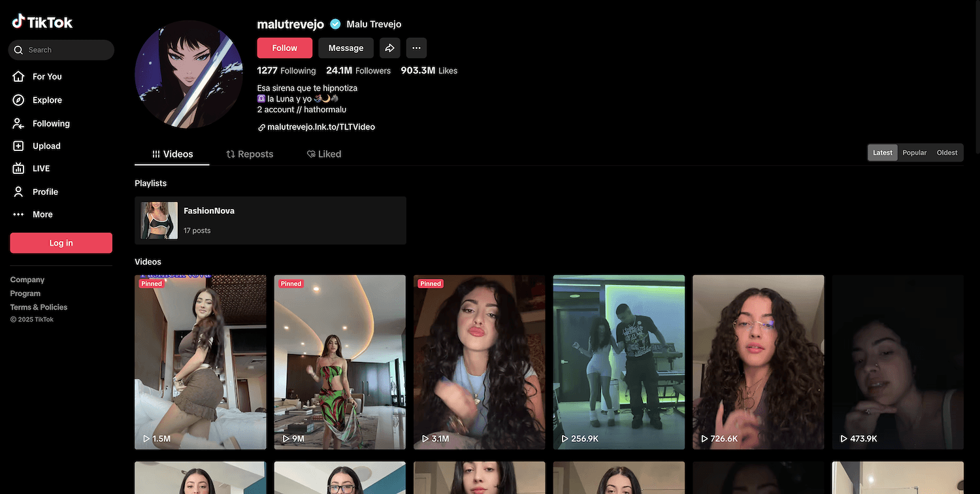Go to Explore compass icon
980x494 pixels.
(x=19, y=100)
